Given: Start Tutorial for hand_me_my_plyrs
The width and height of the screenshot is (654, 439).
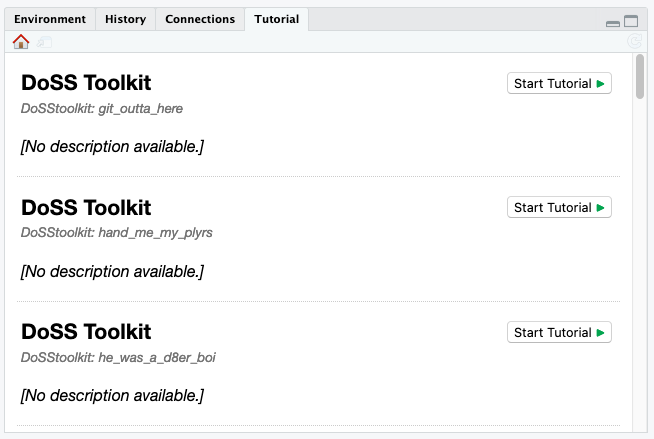Looking at the screenshot, I should 559,207.
